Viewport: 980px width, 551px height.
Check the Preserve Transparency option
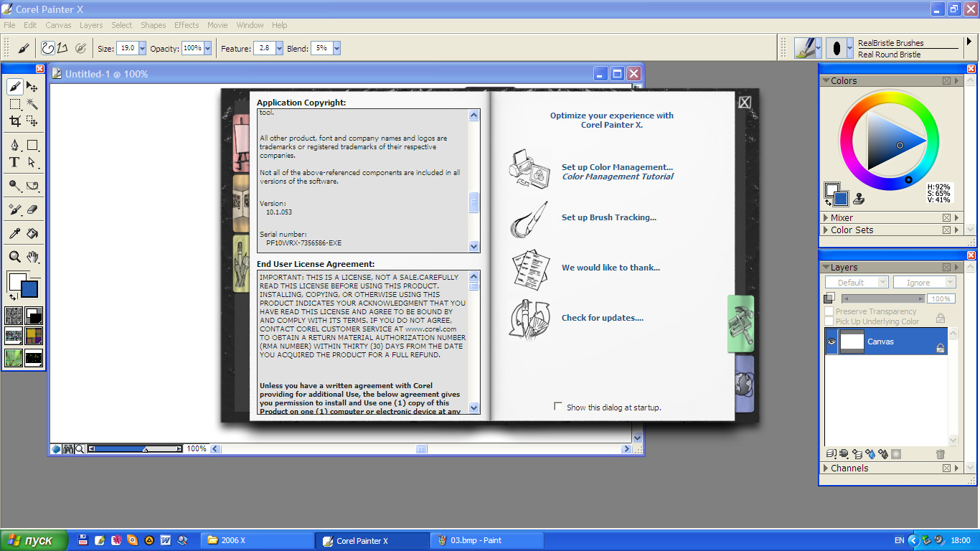click(829, 311)
